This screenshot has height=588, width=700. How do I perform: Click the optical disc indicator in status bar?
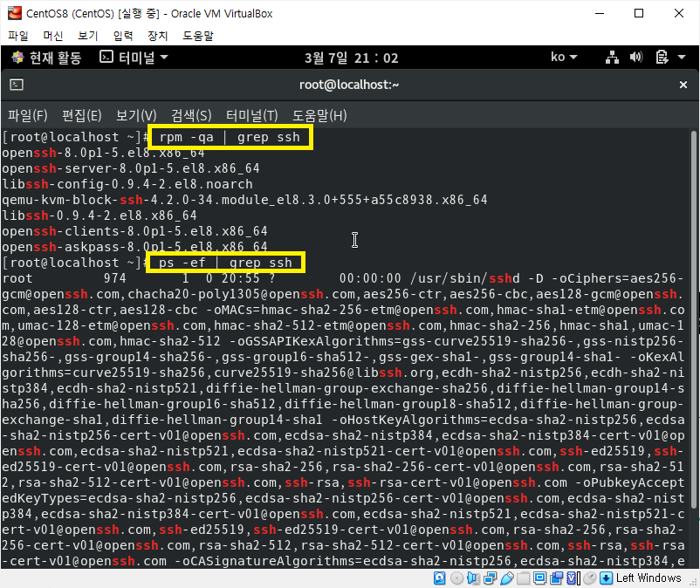456,578
